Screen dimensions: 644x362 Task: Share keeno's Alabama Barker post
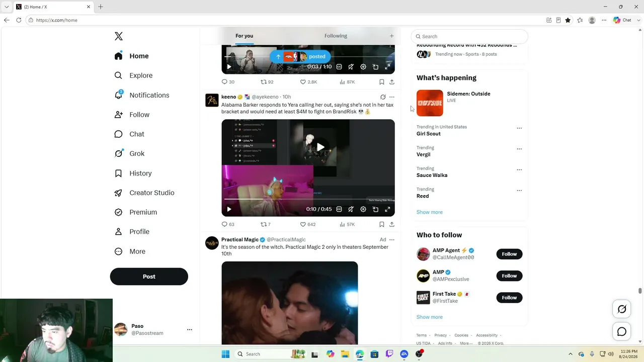392,224
